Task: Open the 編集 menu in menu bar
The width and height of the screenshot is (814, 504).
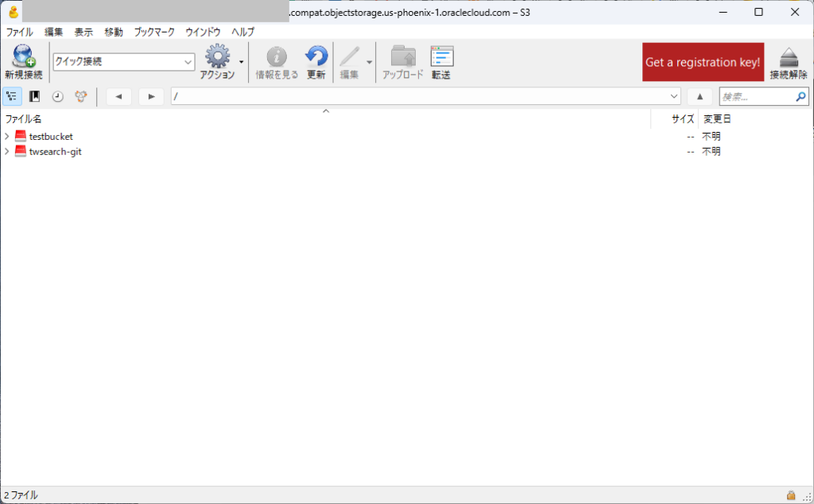Action: [53, 32]
